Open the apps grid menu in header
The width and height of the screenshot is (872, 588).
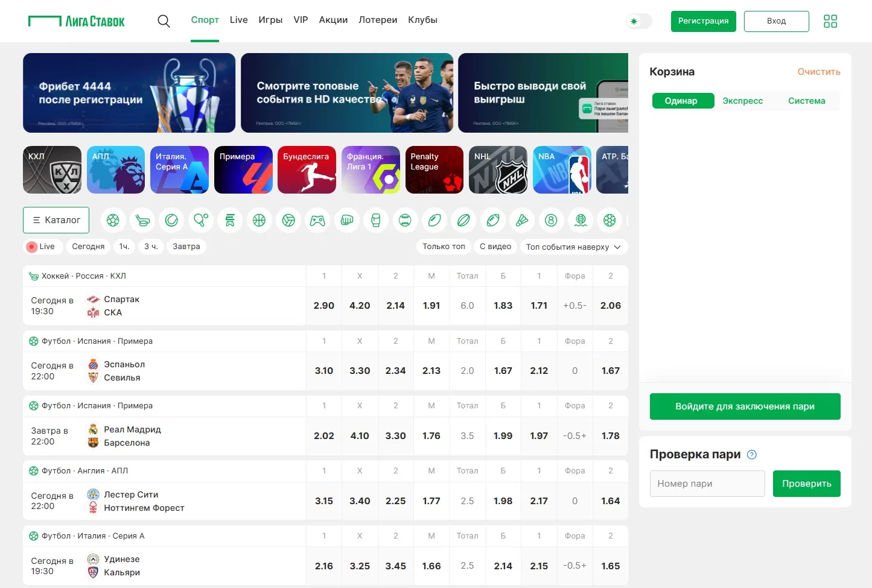tap(830, 21)
